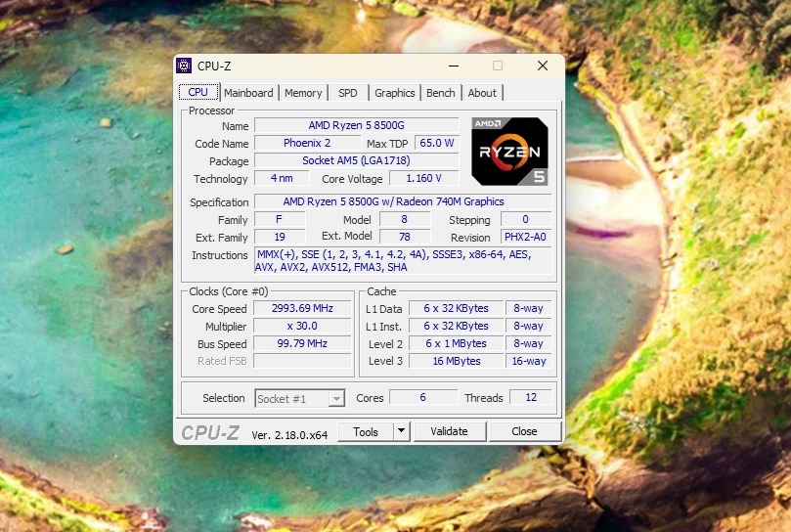Show the About tab

click(482, 93)
